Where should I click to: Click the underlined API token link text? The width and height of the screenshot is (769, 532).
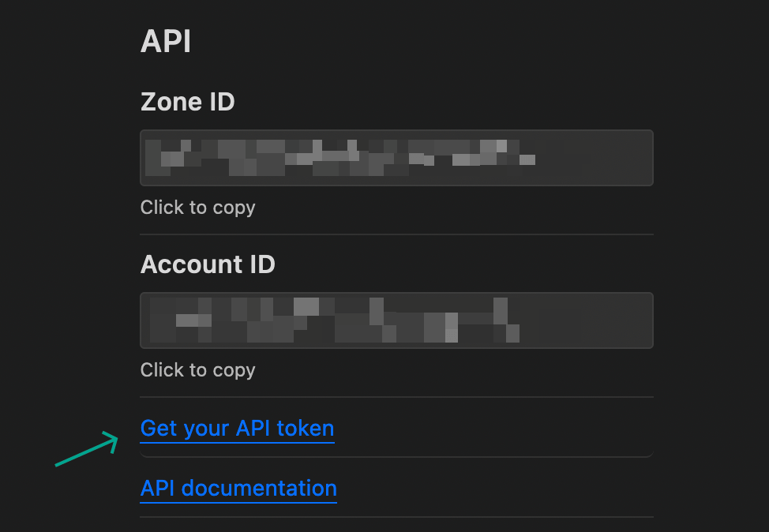click(x=237, y=428)
